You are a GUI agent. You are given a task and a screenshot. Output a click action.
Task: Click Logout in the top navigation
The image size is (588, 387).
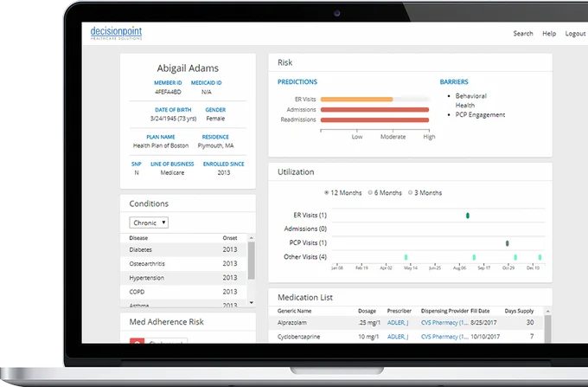[575, 34]
